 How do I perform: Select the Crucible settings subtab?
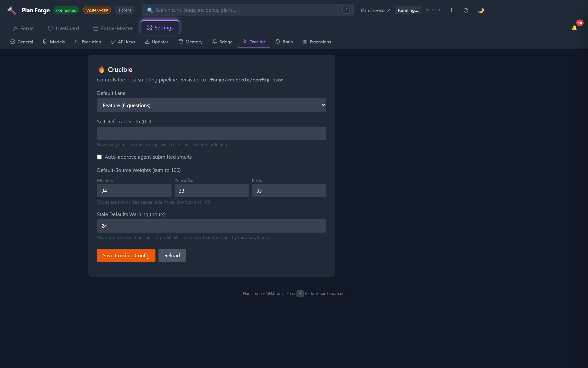(254, 42)
